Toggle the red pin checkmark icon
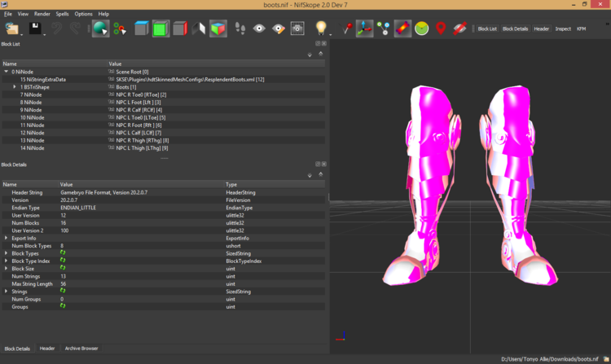 coord(345,29)
